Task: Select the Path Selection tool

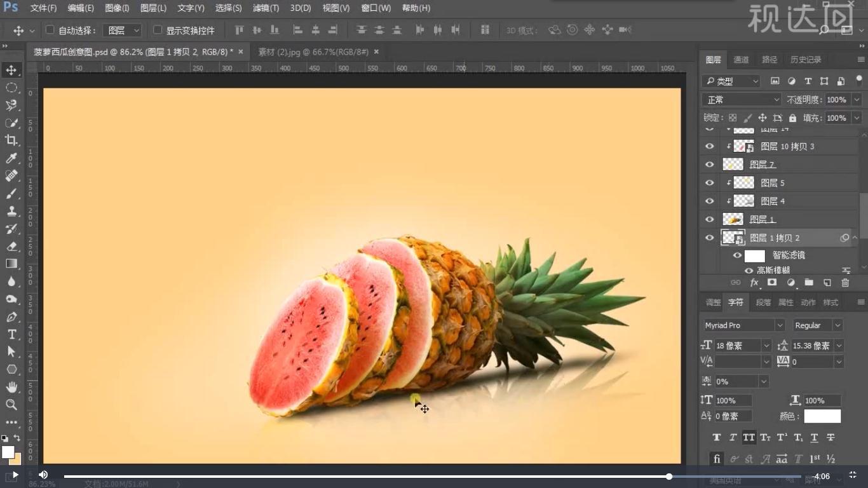Action: click(x=11, y=351)
